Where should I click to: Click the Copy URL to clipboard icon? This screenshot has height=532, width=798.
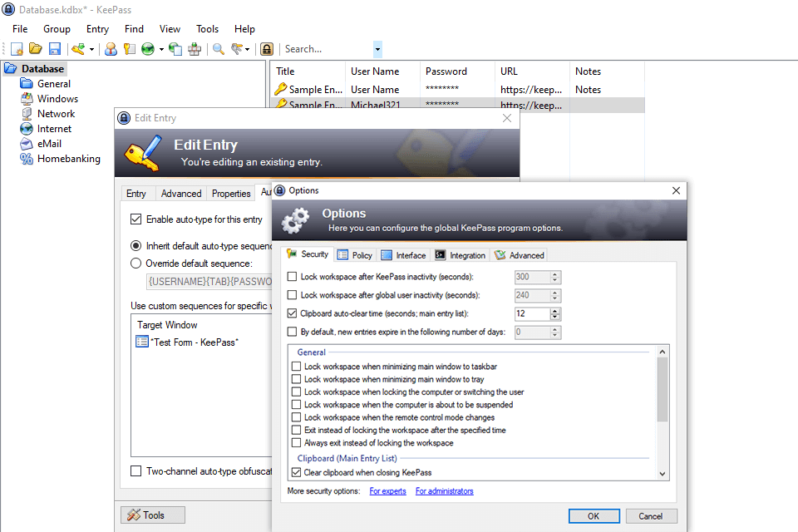[x=175, y=49]
